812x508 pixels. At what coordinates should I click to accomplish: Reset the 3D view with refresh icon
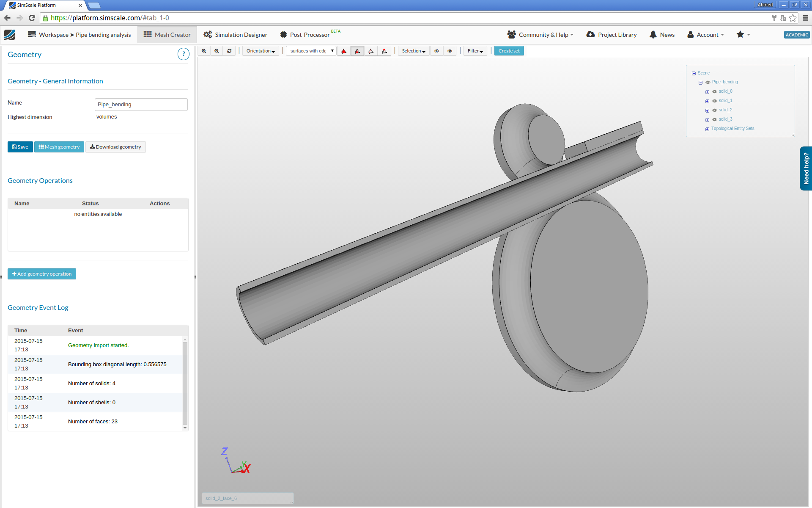pyautogui.click(x=229, y=51)
